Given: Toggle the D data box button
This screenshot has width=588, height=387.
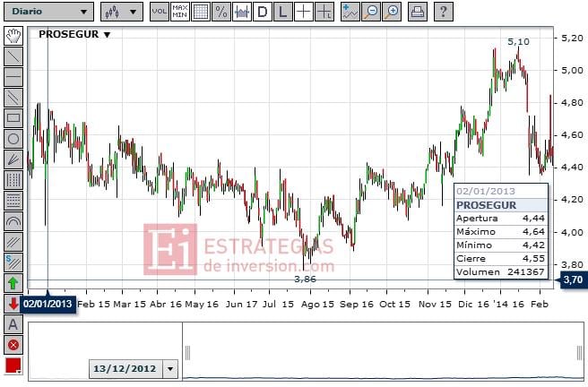Looking at the screenshot, I should coord(263,12).
